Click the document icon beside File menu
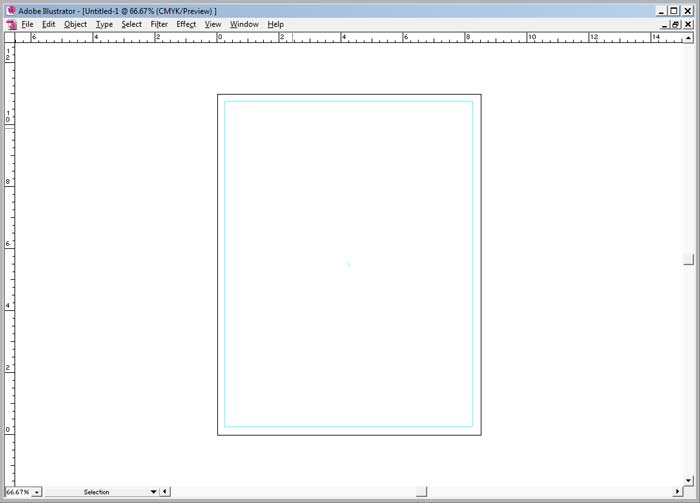The width and height of the screenshot is (700, 503). (12, 25)
